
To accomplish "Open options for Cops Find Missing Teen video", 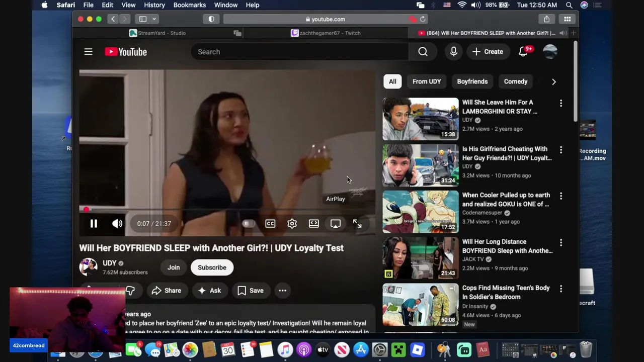I will (561, 289).
